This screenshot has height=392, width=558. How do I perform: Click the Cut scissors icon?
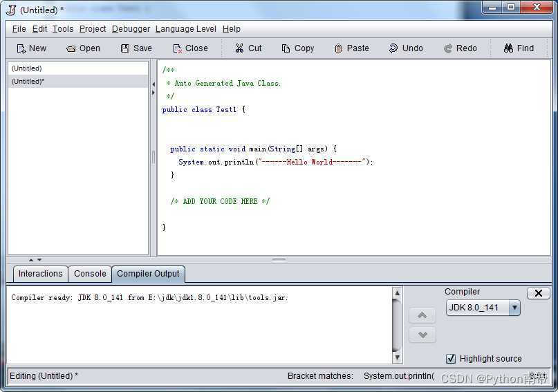[x=239, y=48]
